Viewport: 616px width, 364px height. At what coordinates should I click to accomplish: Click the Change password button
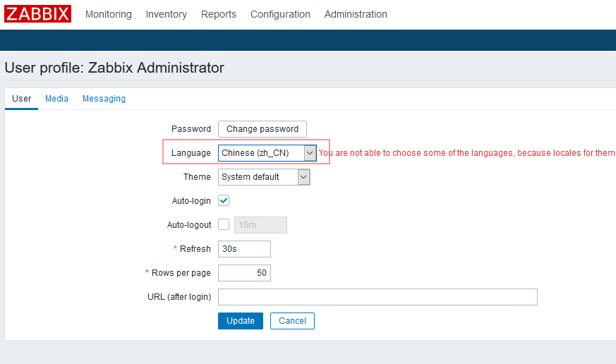262,129
